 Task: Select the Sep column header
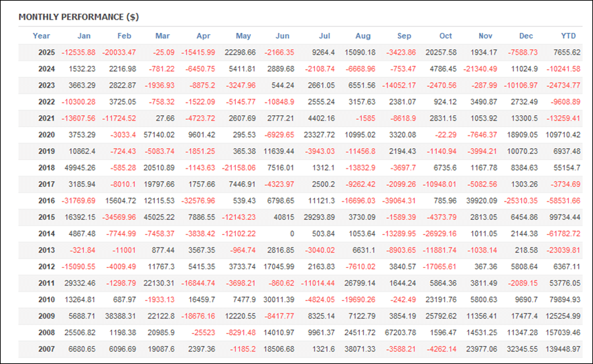coord(405,36)
